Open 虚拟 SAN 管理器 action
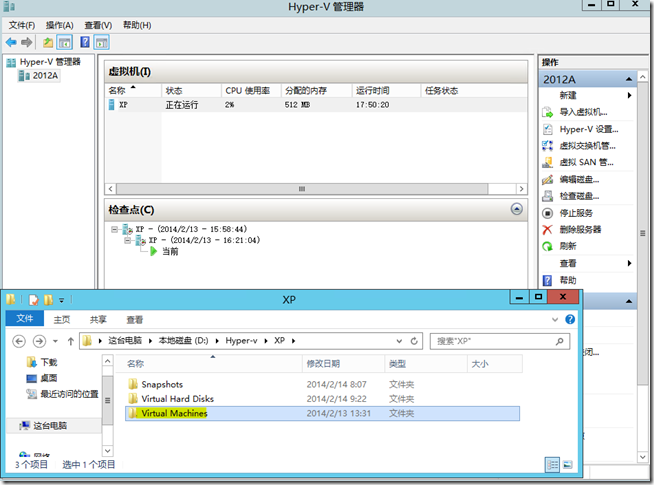Screen dimensions: 654x485 (x=586, y=162)
